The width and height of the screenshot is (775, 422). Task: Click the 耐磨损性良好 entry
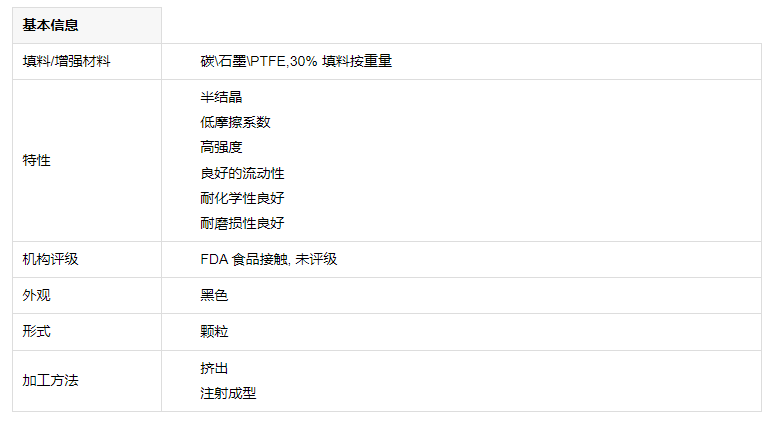[242, 223]
